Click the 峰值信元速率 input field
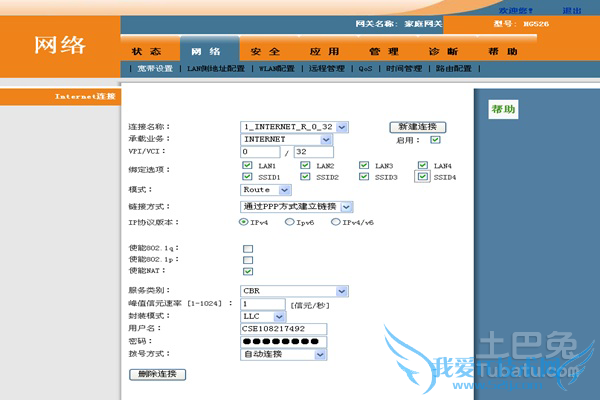This screenshot has width=600, height=400. pos(263,304)
